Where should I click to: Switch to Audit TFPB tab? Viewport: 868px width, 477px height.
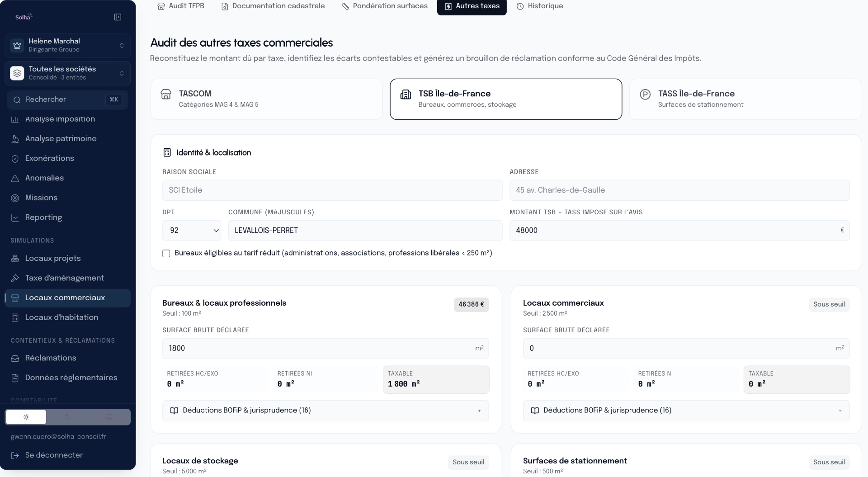pyautogui.click(x=181, y=6)
